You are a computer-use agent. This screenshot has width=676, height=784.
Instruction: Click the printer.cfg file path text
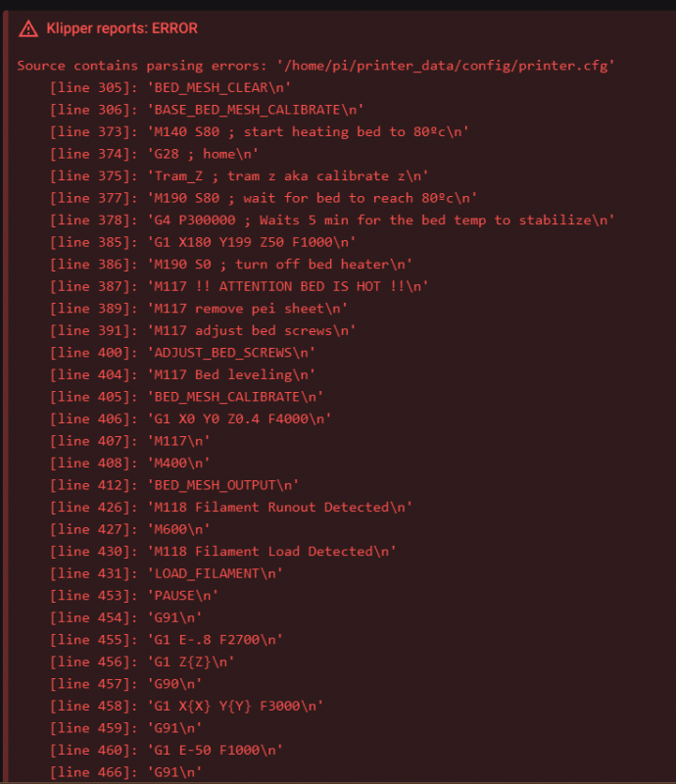coord(446,66)
